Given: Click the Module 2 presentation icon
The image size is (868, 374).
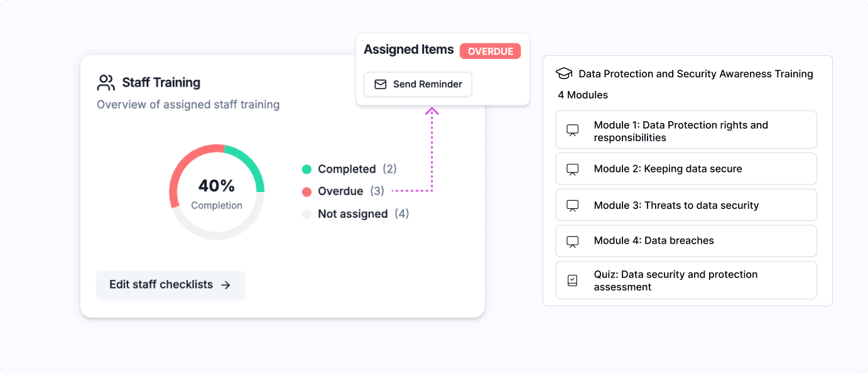Looking at the screenshot, I should pyautogui.click(x=572, y=169).
